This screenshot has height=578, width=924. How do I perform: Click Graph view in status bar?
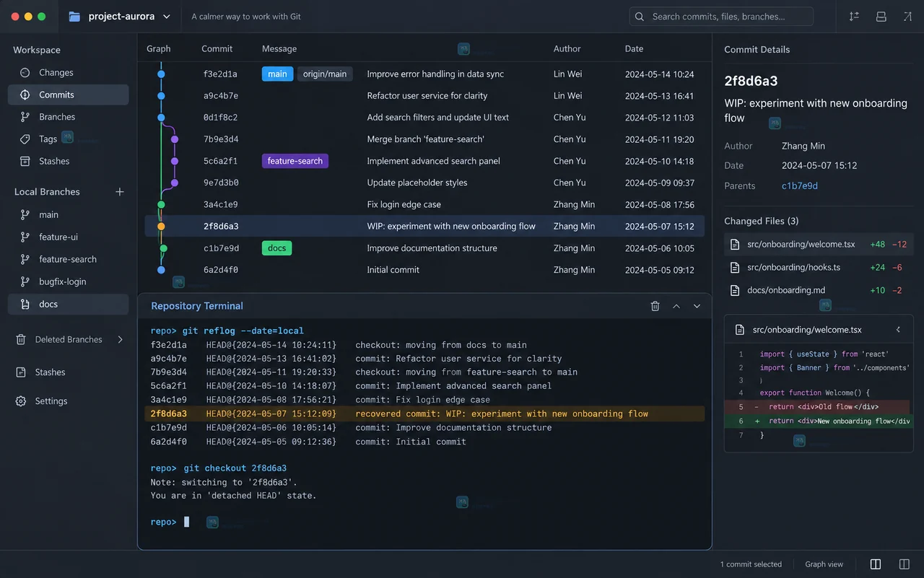coord(824,564)
